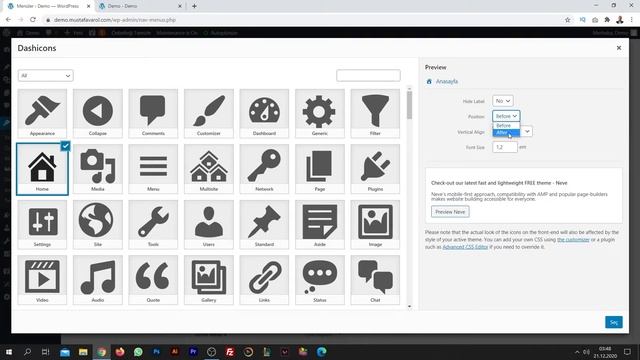Select the Plugins plug icon
Viewport: 640px width, 360px height.
click(x=375, y=169)
